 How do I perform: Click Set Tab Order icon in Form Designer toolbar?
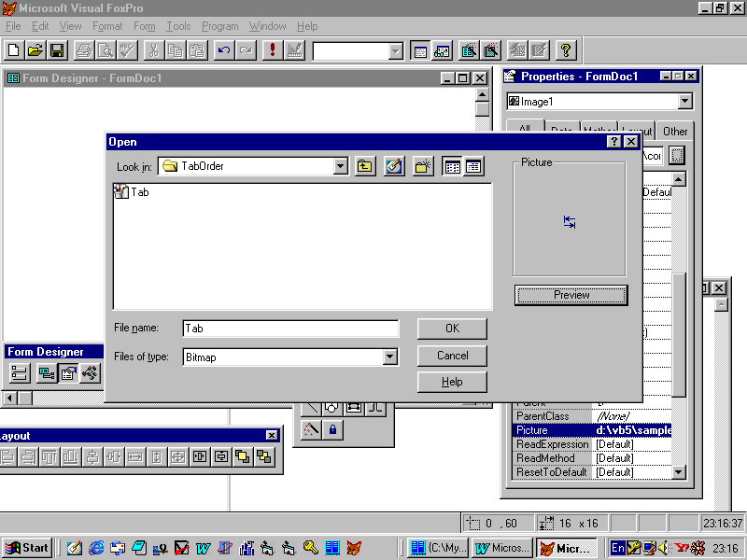(20, 373)
